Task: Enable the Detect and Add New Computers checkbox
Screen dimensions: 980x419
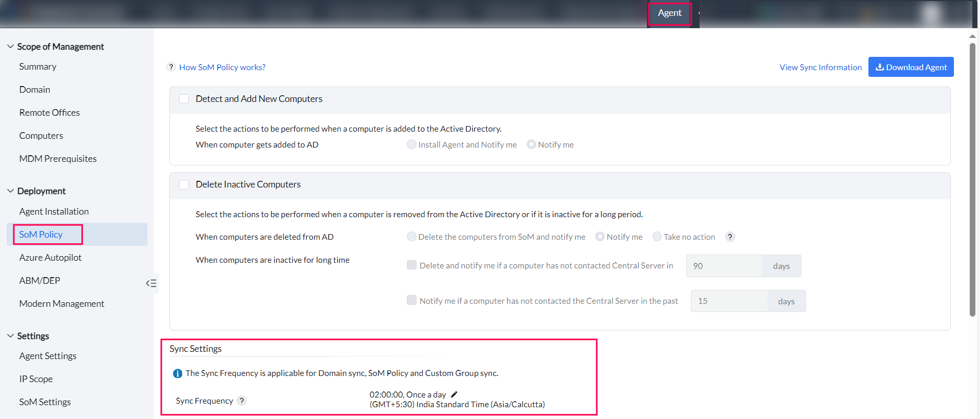Action: point(184,99)
